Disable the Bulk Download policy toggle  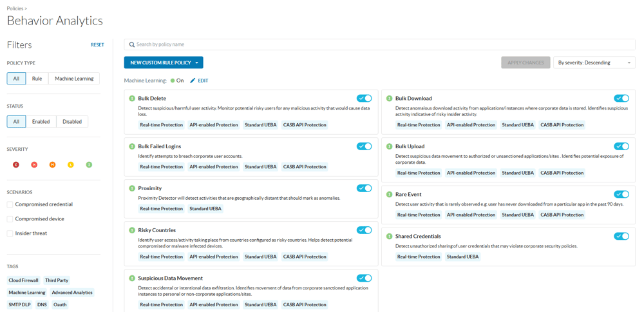[x=621, y=99]
